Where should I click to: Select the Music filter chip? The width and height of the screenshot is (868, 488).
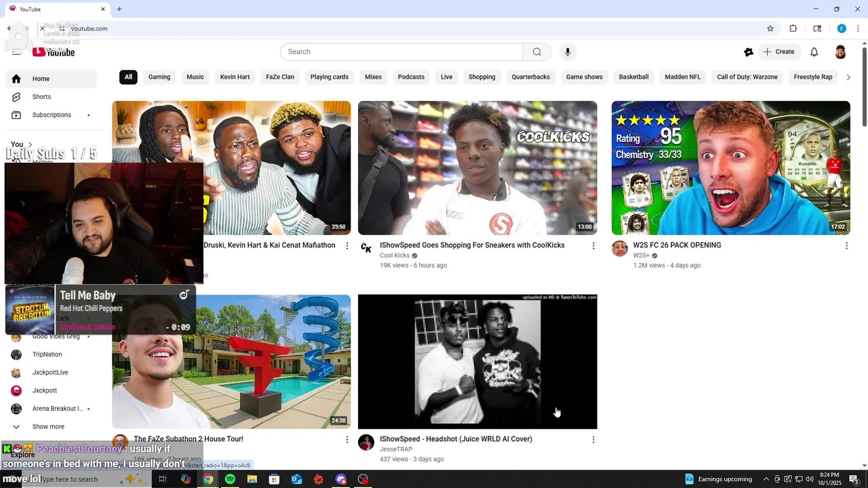[x=195, y=77]
